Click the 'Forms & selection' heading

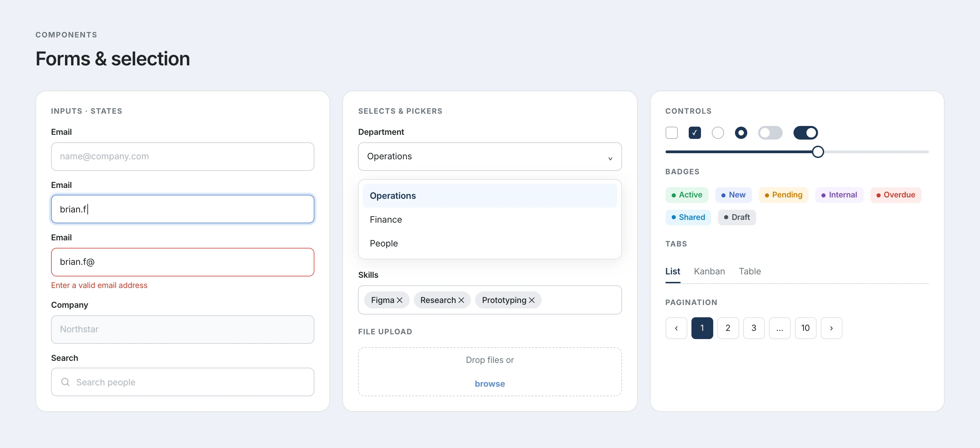point(113,59)
